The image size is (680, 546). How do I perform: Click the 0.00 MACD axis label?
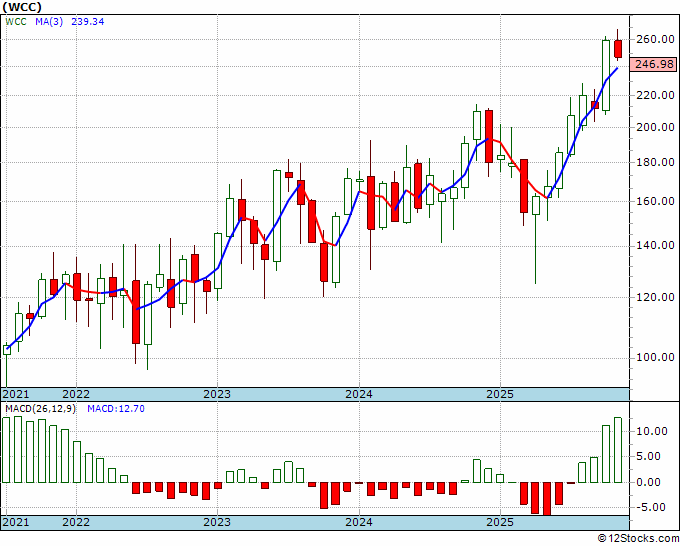click(x=648, y=482)
